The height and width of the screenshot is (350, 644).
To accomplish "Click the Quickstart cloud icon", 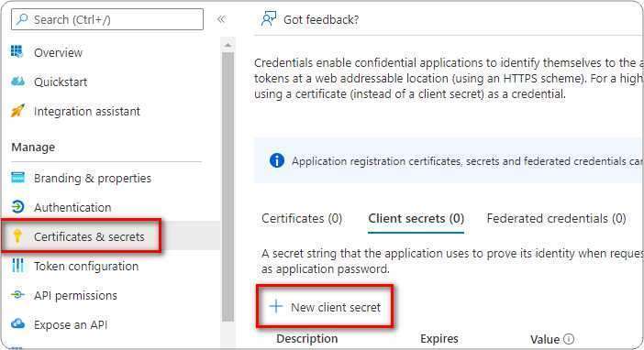I will pyautogui.click(x=17, y=82).
